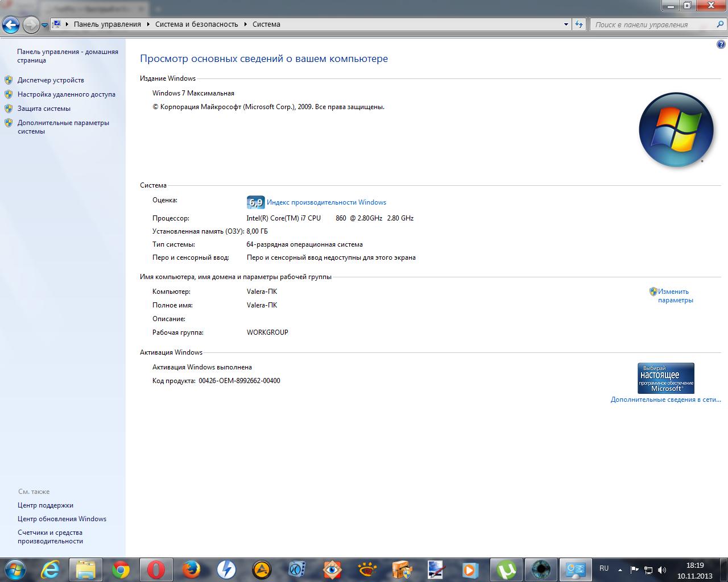This screenshot has width=728, height=582.
Task: Open XnView icon on taskbar
Action: tap(367, 569)
